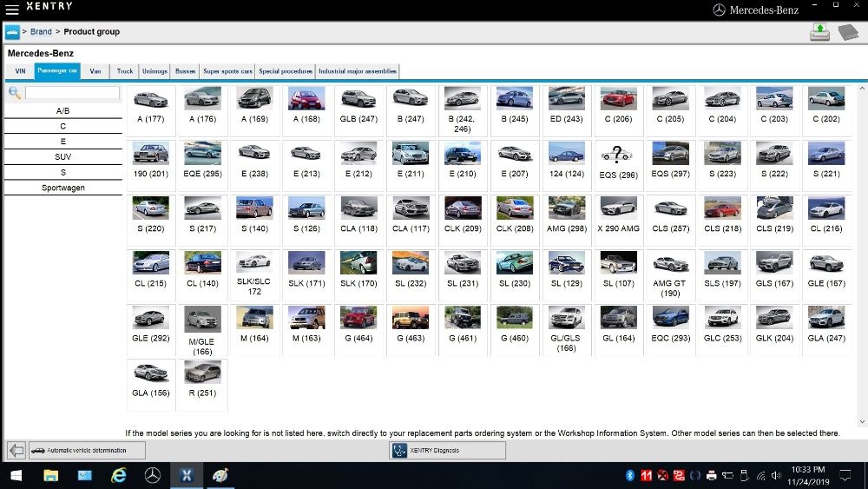This screenshot has width=868, height=489.
Task: Open Mercedes star app in taskbar
Action: (x=153, y=475)
